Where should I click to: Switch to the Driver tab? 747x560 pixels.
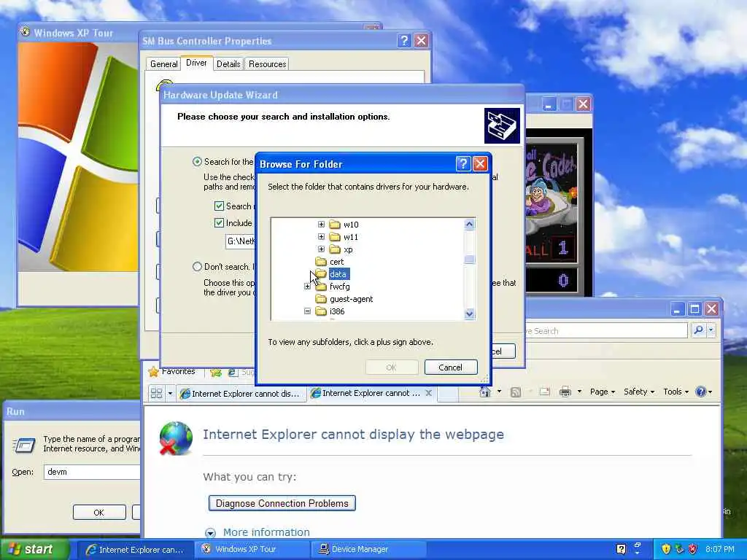(196, 63)
